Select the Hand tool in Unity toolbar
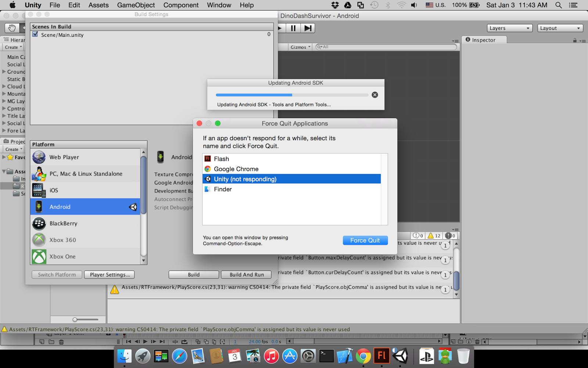The height and width of the screenshot is (368, 588). pyautogui.click(x=12, y=28)
